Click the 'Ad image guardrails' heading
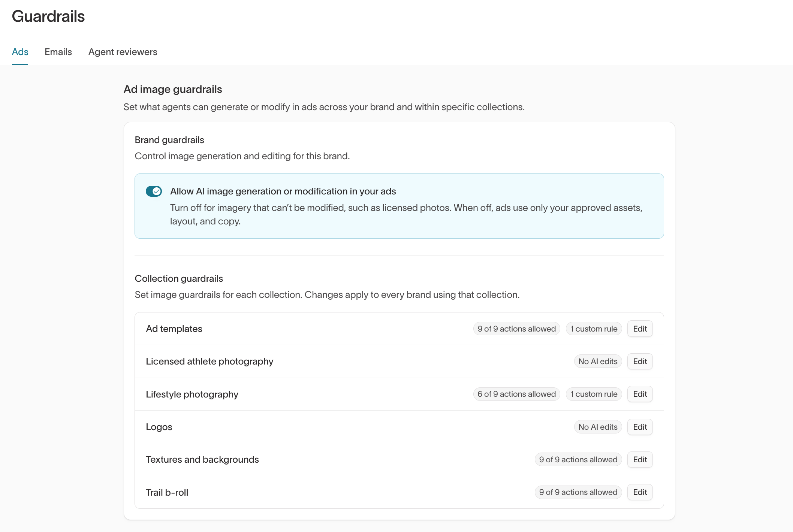The width and height of the screenshot is (793, 532). coord(173,89)
